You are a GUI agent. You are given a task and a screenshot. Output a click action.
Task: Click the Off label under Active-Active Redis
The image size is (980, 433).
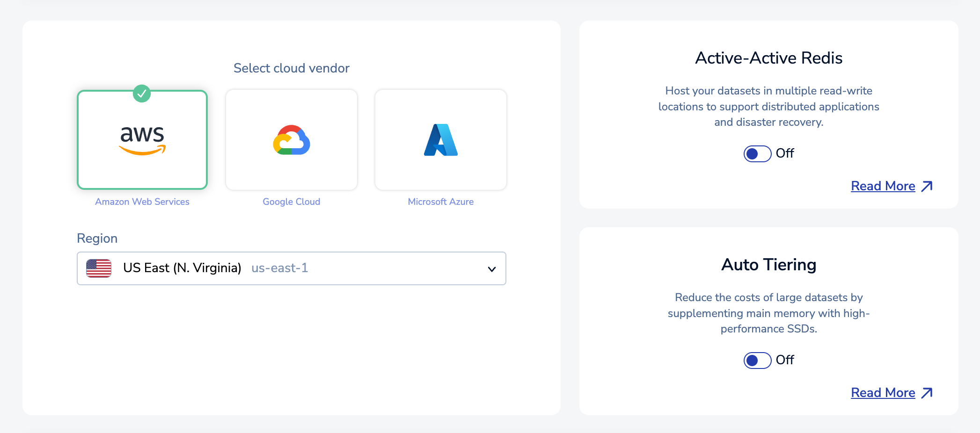coord(785,153)
